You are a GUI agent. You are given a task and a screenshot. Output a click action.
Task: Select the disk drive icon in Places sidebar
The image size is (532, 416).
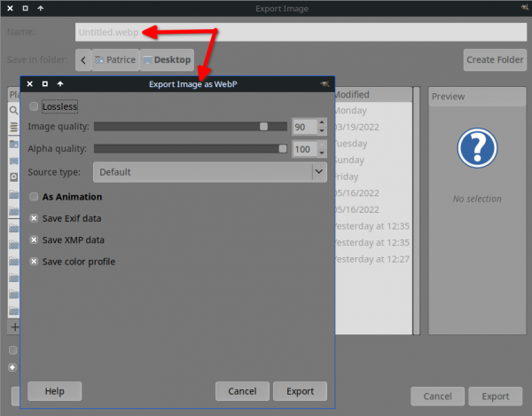(x=13, y=177)
